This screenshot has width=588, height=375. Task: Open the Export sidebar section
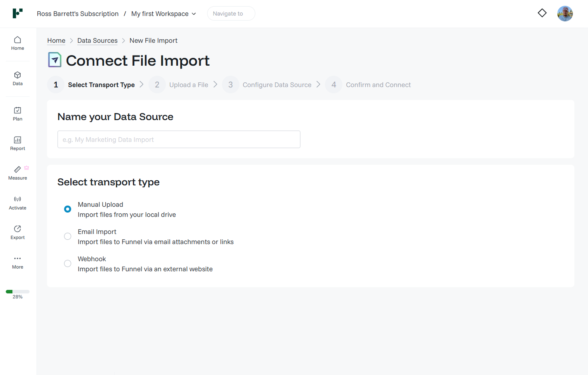point(17,232)
